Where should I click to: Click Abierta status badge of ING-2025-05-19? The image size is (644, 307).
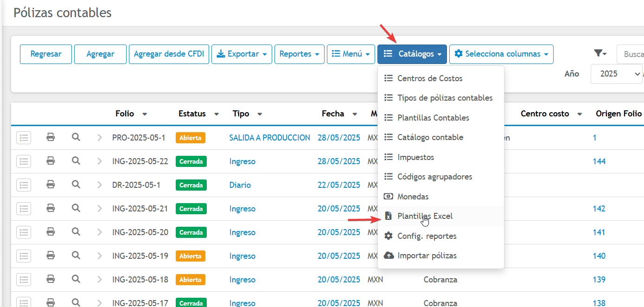click(190, 256)
